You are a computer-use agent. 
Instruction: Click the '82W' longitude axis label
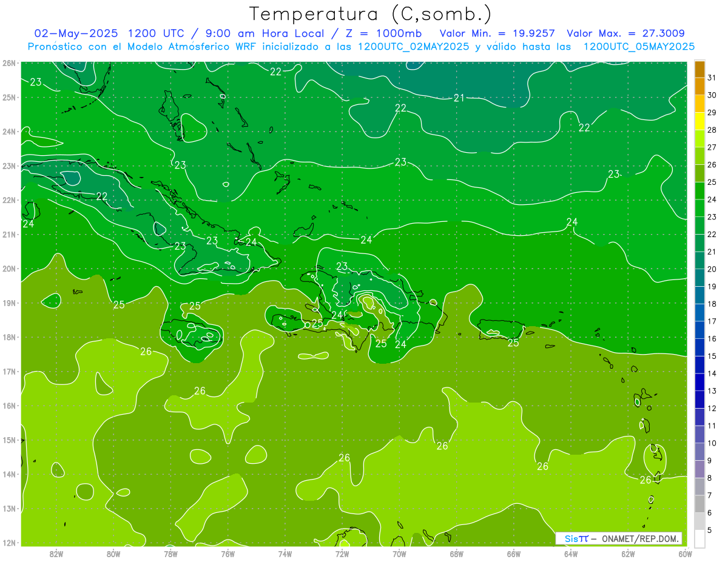56,554
